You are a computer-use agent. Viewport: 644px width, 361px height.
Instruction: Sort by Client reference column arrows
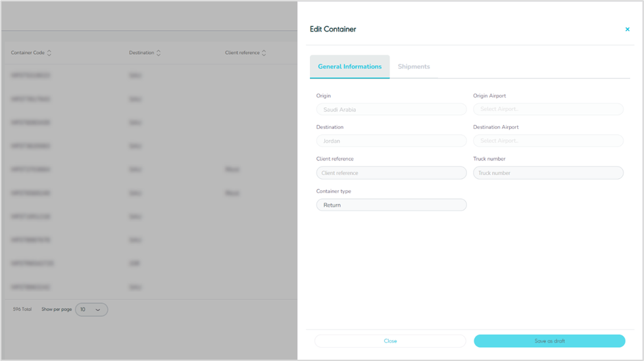(264, 53)
